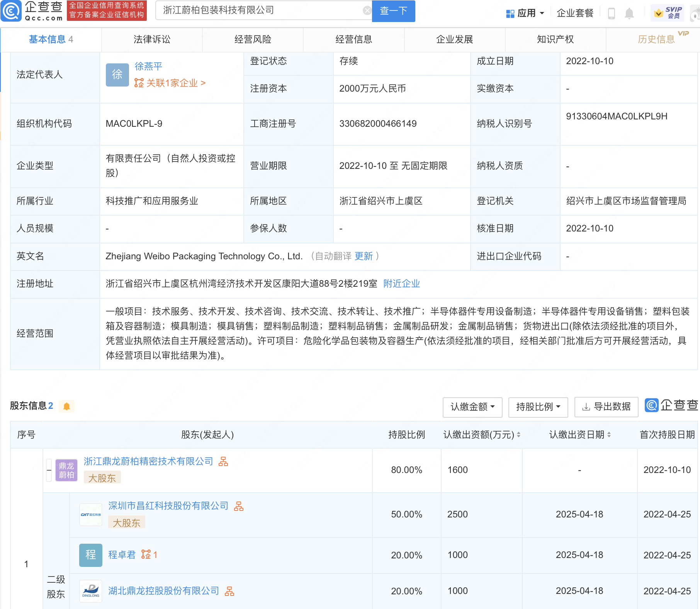Screen dimensions: 700x609
Task: Clear the search box text
Action: (x=367, y=10)
